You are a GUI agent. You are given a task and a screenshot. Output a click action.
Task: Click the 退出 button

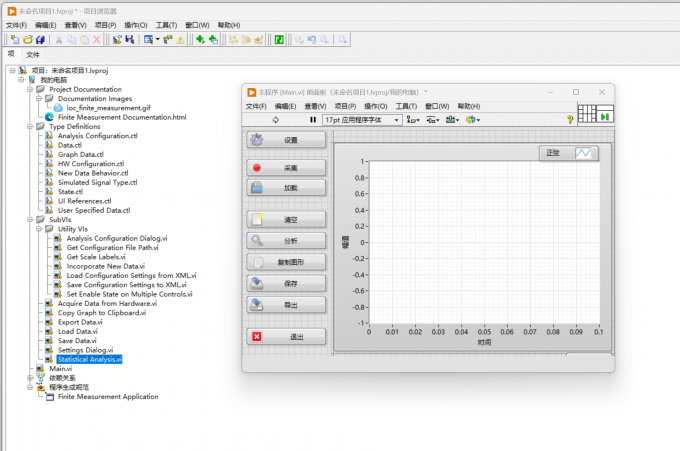(x=286, y=337)
